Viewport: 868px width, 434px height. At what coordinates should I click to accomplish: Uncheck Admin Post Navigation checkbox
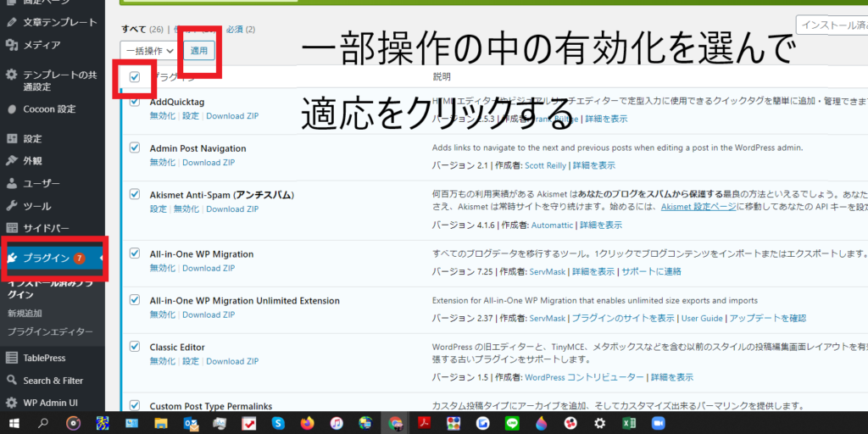135,147
